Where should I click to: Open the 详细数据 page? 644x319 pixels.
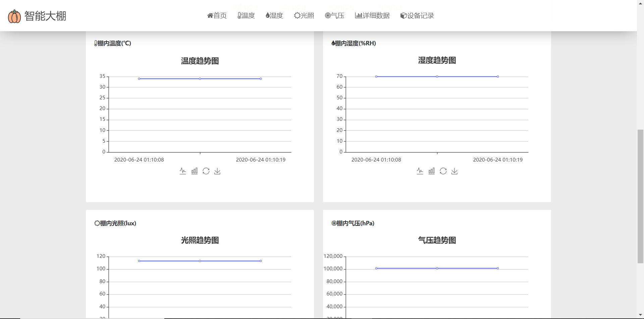(372, 15)
